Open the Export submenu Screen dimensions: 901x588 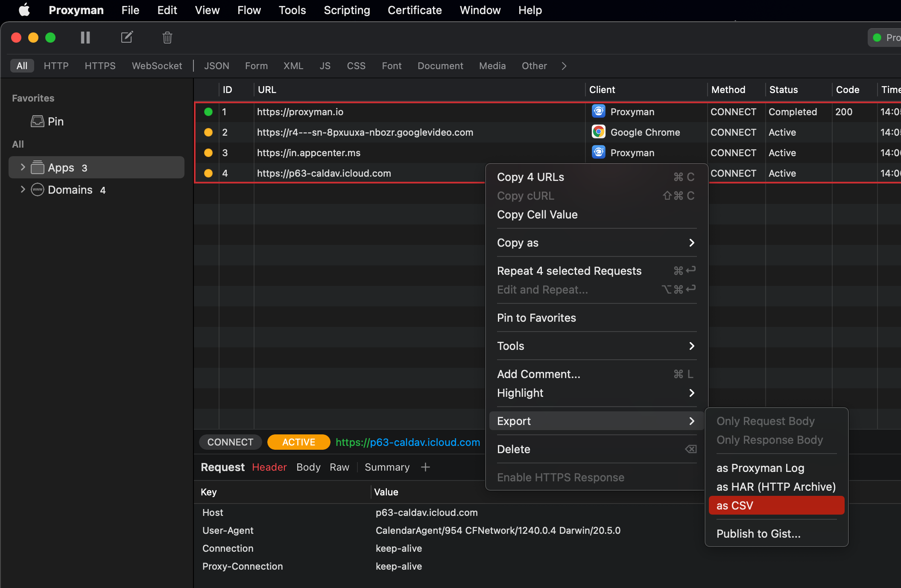coord(514,421)
